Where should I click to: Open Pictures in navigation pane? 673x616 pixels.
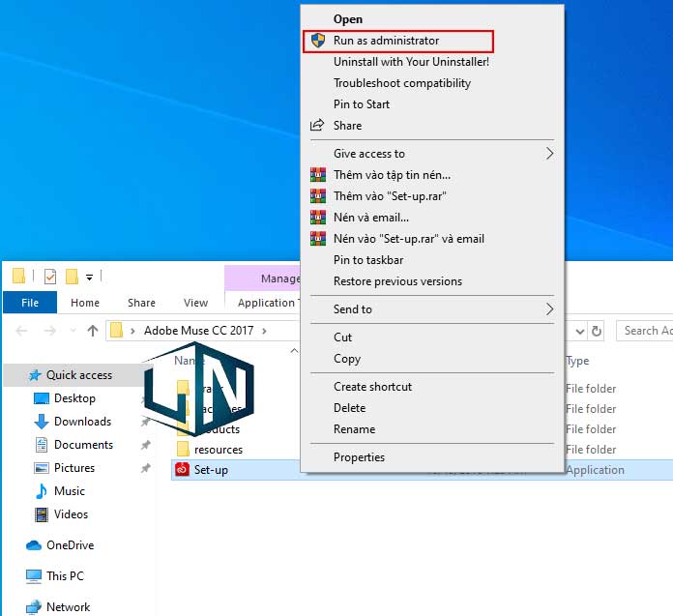point(74,468)
